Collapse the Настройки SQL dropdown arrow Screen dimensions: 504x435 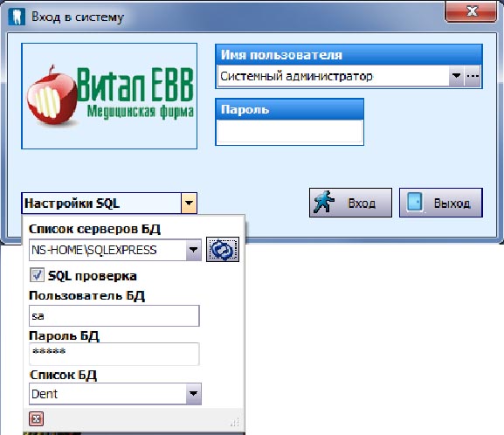coord(189,204)
